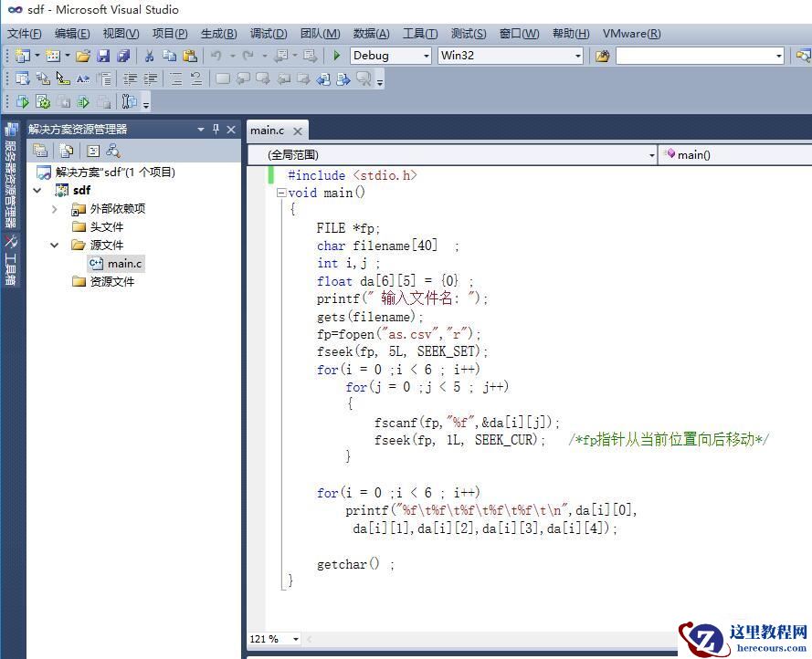Viewport: 812px width, 659px height.
Task: Click the Class View icon in Solution Explorer toolbar
Action: coord(113,151)
